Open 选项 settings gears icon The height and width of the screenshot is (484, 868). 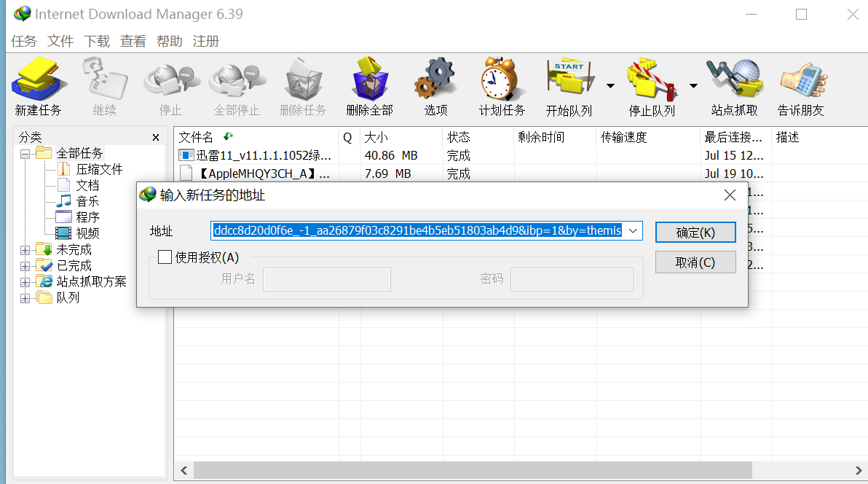(435, 87)
